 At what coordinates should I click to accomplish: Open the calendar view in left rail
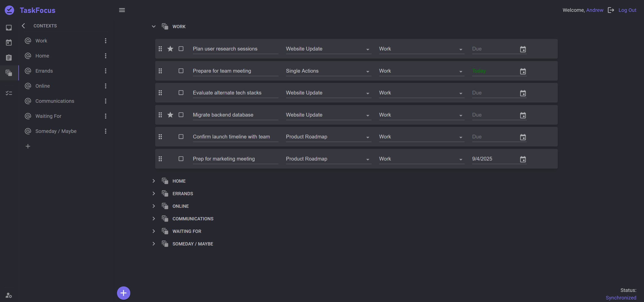(x=9, y=42)
